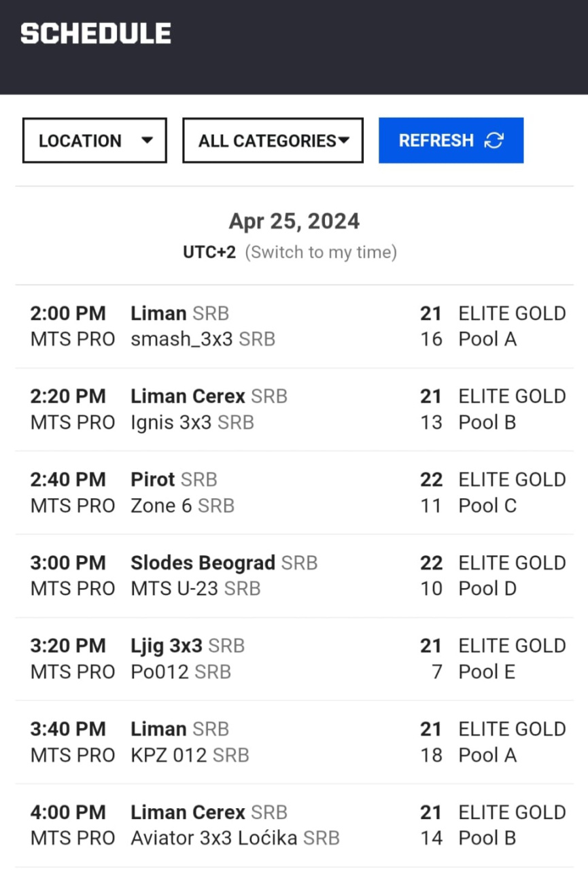Viewport: 588px width, 870px height.
Task: Click the Switch to my time link
Action: [321, 252]
